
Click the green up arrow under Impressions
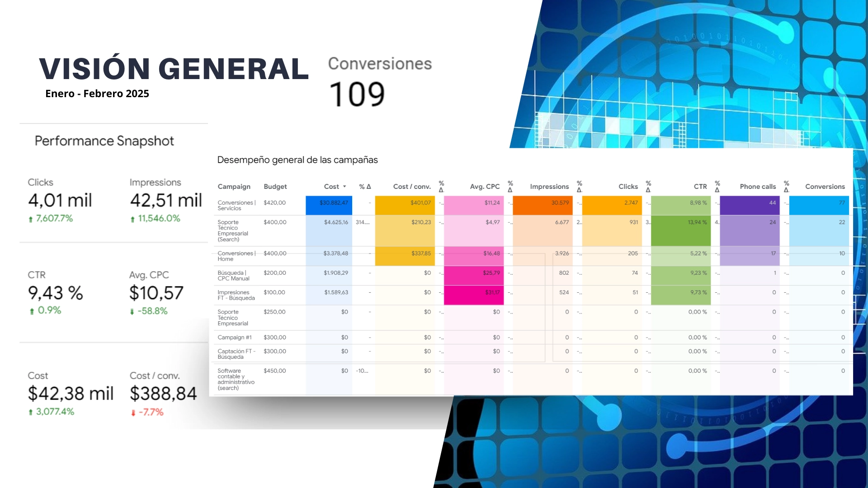[x=132, y=219]
